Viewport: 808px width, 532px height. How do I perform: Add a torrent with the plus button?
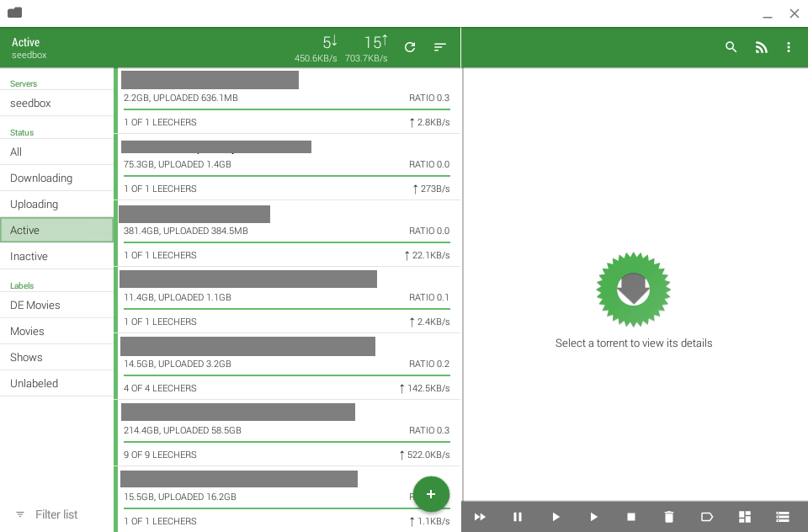(x=431, y=494)
